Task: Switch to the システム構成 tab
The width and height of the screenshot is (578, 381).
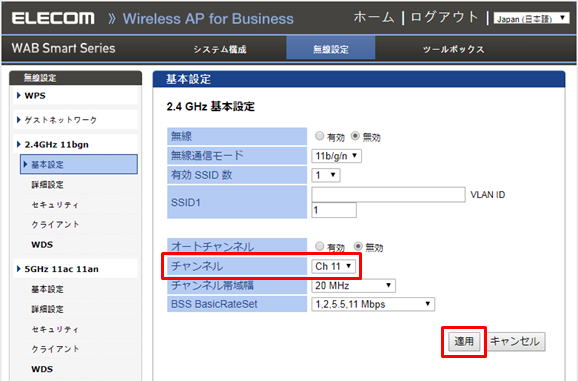Action: 220,49
